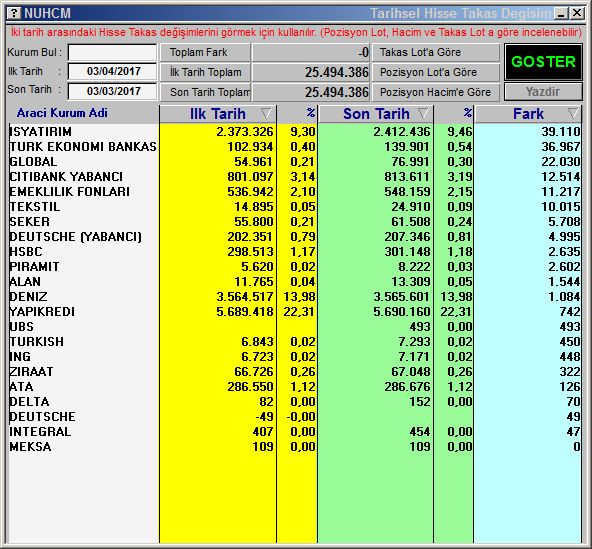
Task: Select the MEKSA row
Action: (295, 447)
